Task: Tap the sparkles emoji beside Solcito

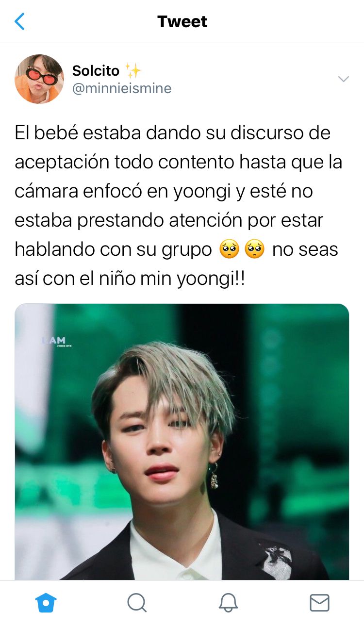Action: pos(133,71)
